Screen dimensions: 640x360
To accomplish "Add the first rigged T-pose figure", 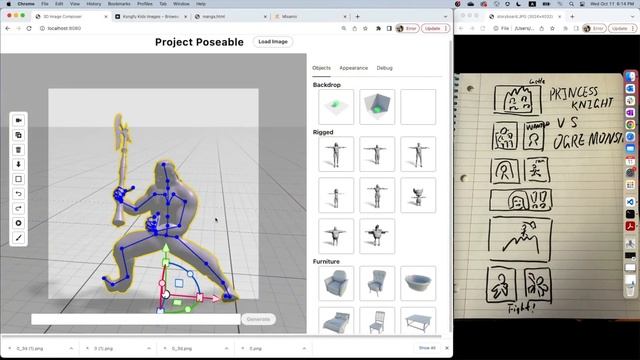I will (x=336, y=154).
